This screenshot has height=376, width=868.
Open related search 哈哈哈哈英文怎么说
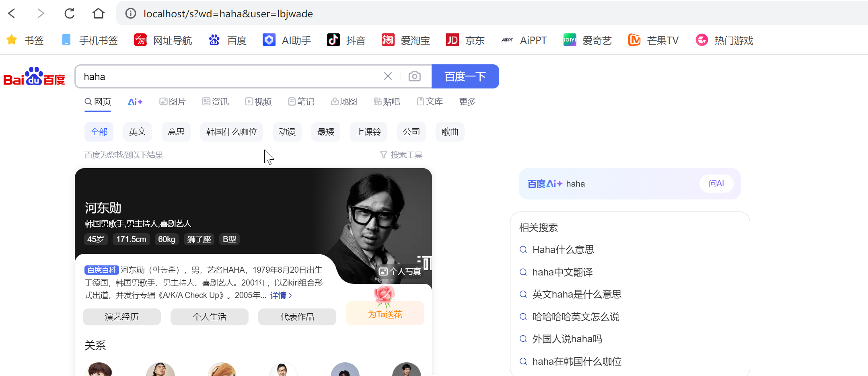tap(576, 317)
